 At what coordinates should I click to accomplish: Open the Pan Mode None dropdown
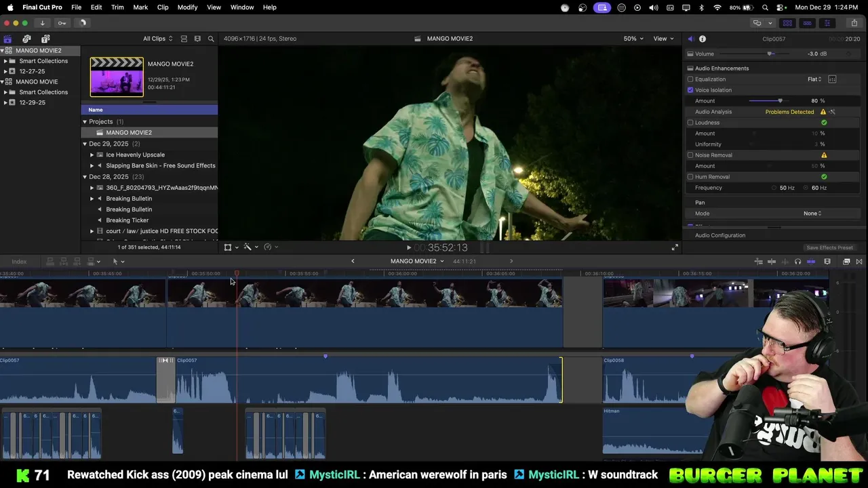812,213
